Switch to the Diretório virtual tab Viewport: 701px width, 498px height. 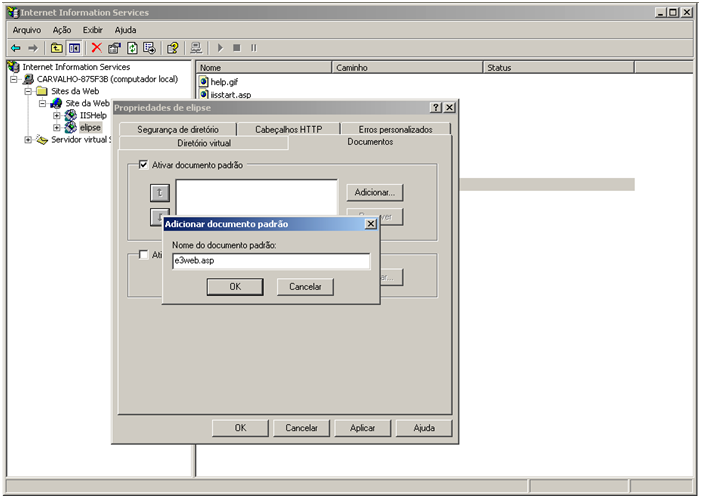coord(204,143)
